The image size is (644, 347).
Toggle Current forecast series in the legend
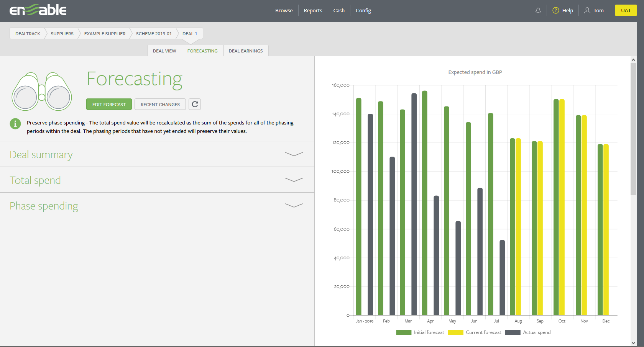click(x=483, y=332)
